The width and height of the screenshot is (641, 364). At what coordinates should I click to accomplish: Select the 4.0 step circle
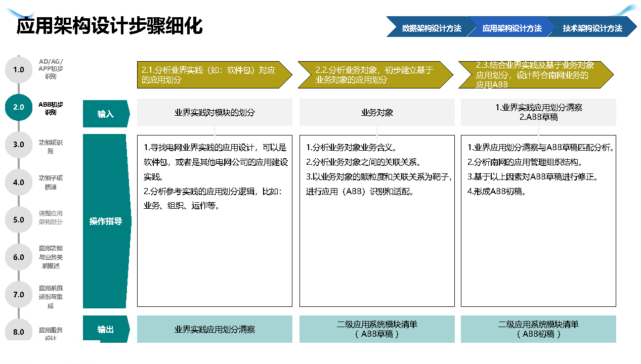19,182
